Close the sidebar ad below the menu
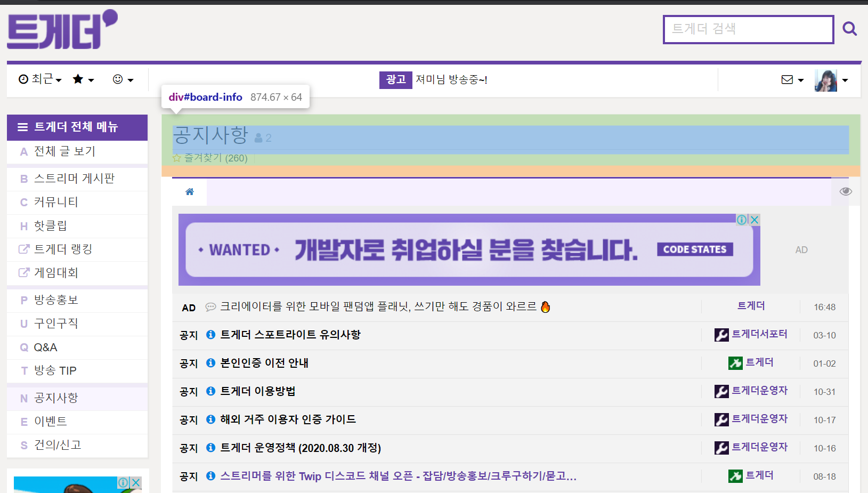Image resolution: width=868 pixels, height=493 pixels. 136,482
